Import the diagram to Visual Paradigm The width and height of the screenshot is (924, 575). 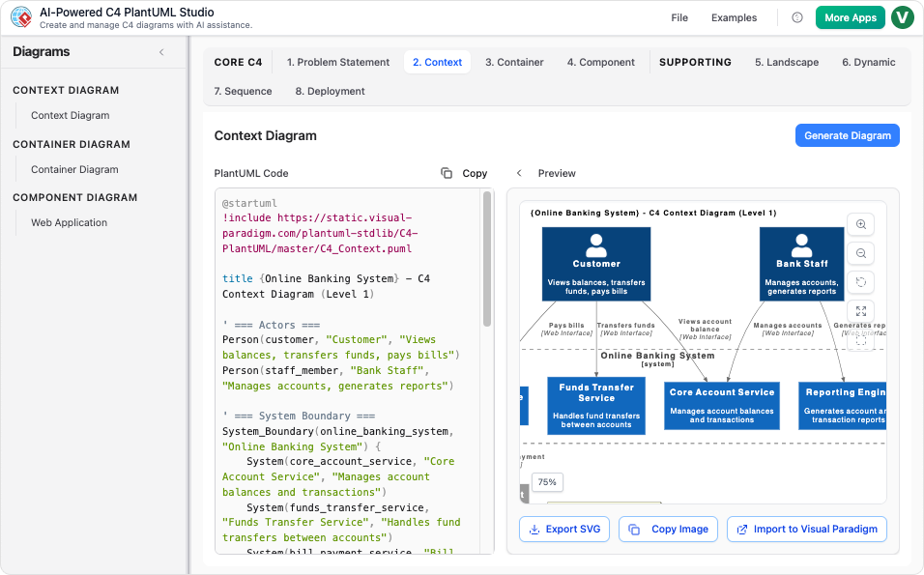[806, 529]
